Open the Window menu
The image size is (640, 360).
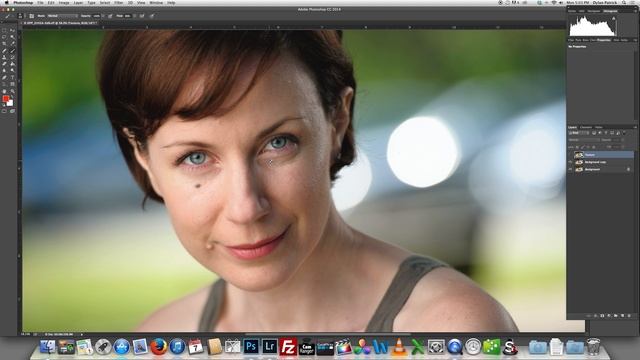[x=156, y=2]
